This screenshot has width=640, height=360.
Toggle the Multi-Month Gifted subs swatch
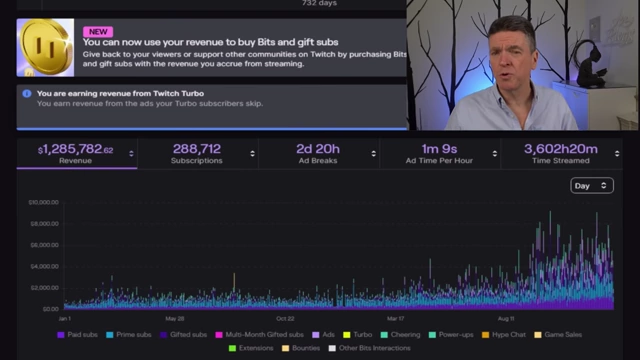tap(219, 335)
